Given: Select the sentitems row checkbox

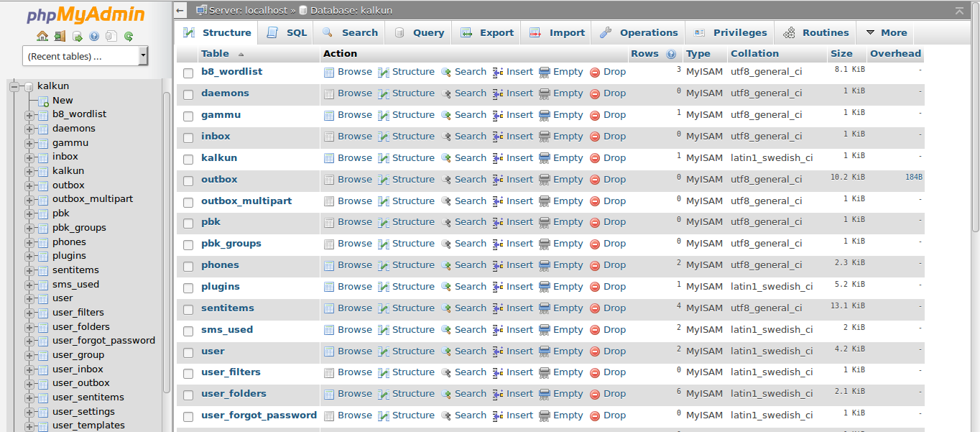Looking at the screenshot, I should tap(188, 309).
